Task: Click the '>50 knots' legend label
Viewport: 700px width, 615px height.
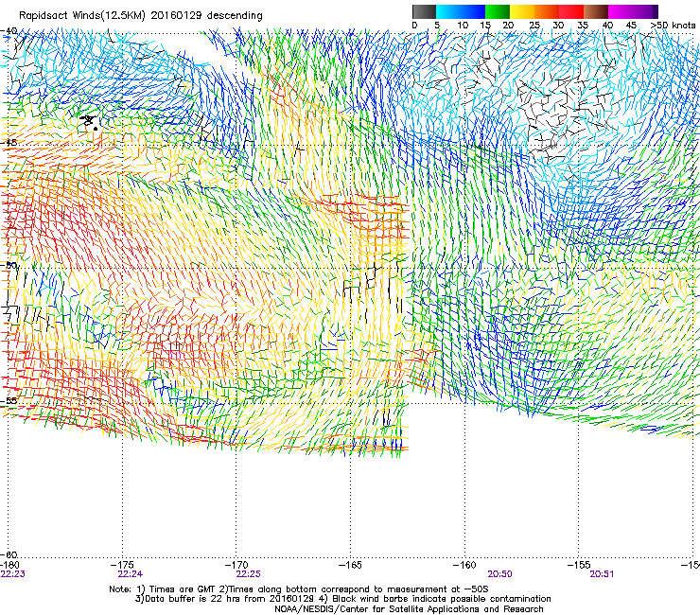Action: (x=673, y=26)
